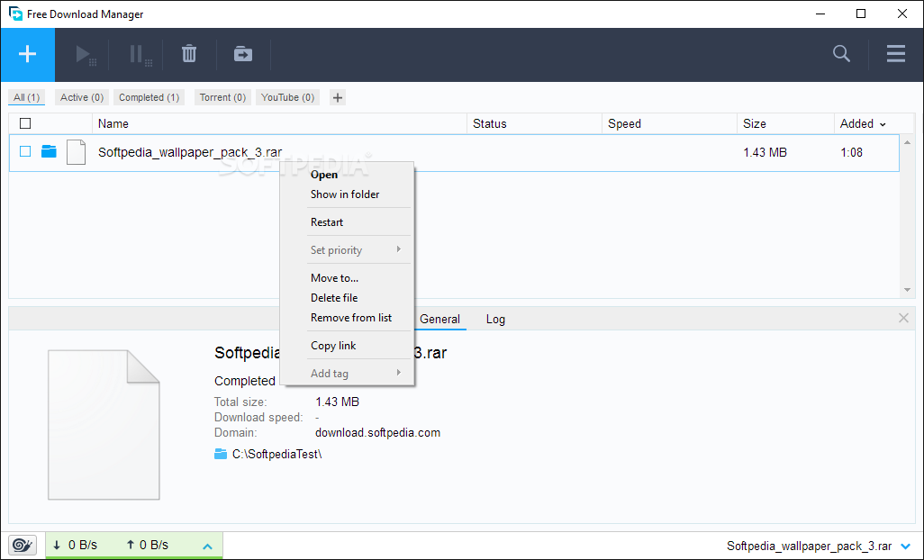The image size is (924, 560).
Task: Minimize the Free Download Manager window
Action: point(820,14)
